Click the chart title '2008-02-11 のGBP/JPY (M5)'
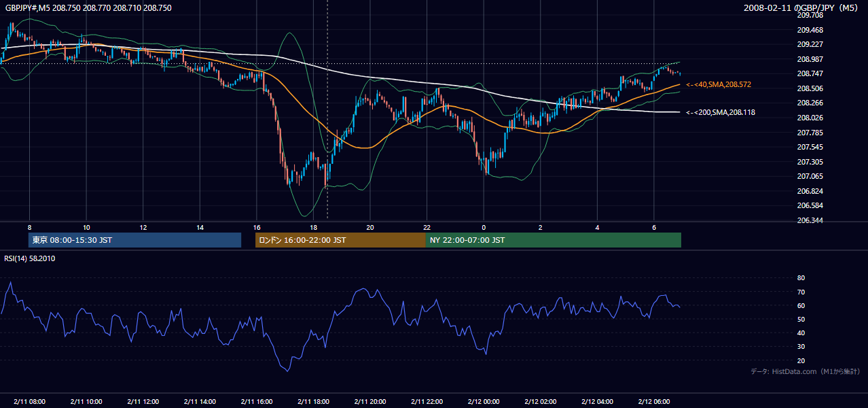This screenshot has height=408, width=868. pos(802,7)
